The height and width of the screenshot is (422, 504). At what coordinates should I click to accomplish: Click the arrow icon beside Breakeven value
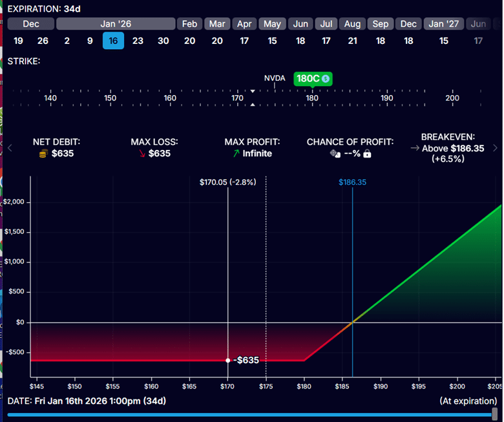pos(414,148)
